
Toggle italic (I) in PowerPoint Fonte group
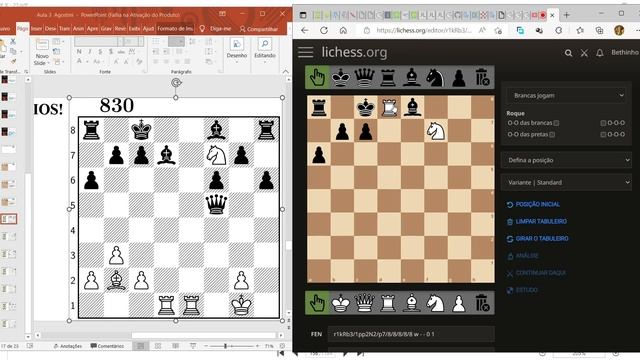[x=90, y=51]
